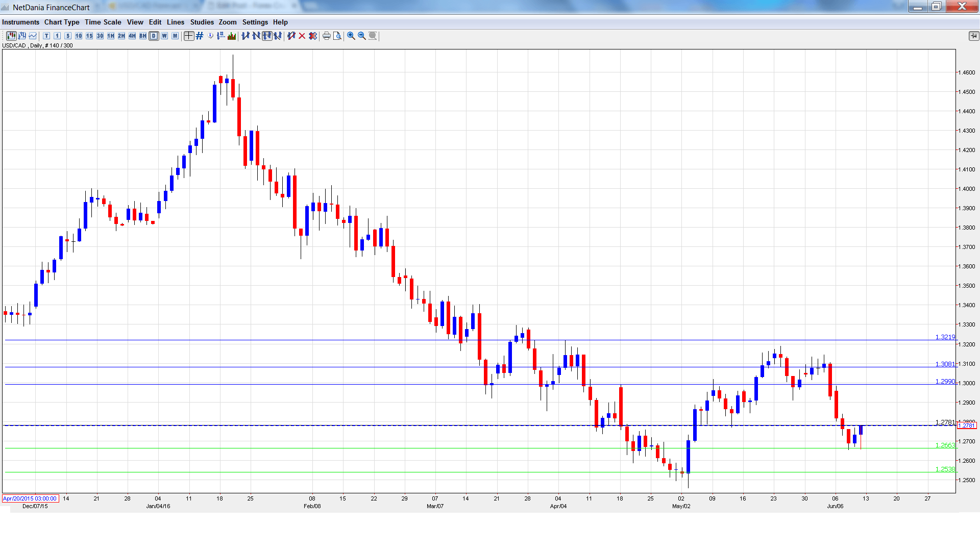Select the Daily time scale button
Screen dimensions: 980x551
154,36
